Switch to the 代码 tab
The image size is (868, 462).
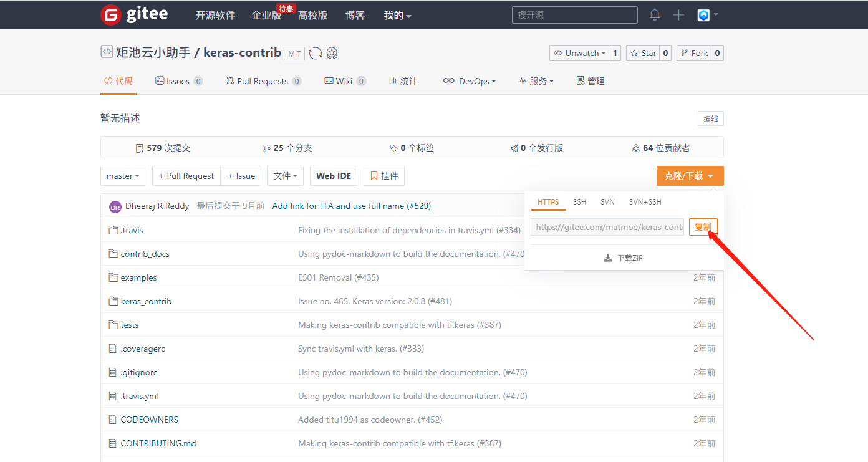pyautogui.click(x=118, y=81)
